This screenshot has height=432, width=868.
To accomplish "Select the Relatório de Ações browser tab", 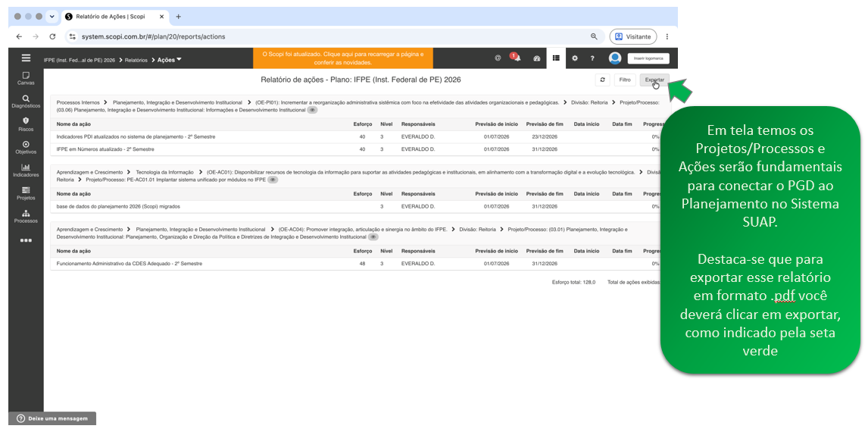I will tap(114, 17).
